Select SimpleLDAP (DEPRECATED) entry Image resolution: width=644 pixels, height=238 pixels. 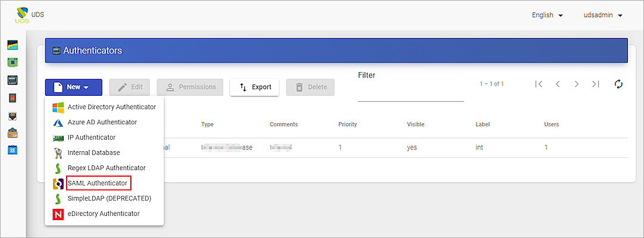[109, 198]
